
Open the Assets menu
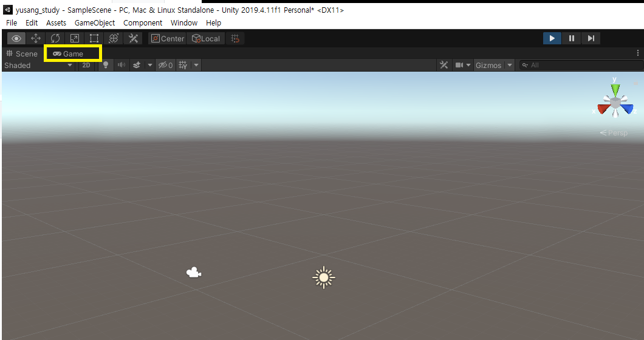tap(56, 23)
